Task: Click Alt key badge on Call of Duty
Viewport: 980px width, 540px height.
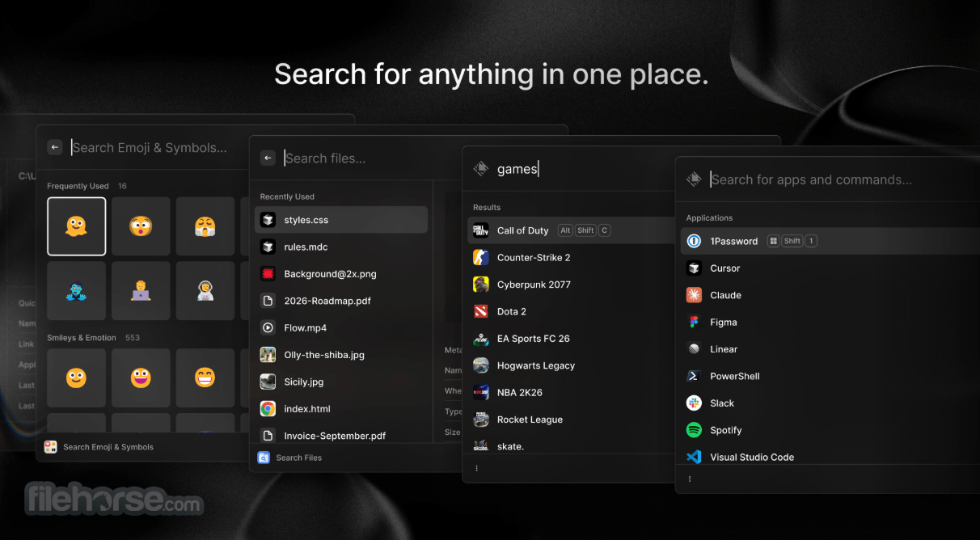Action: (565, 230)
